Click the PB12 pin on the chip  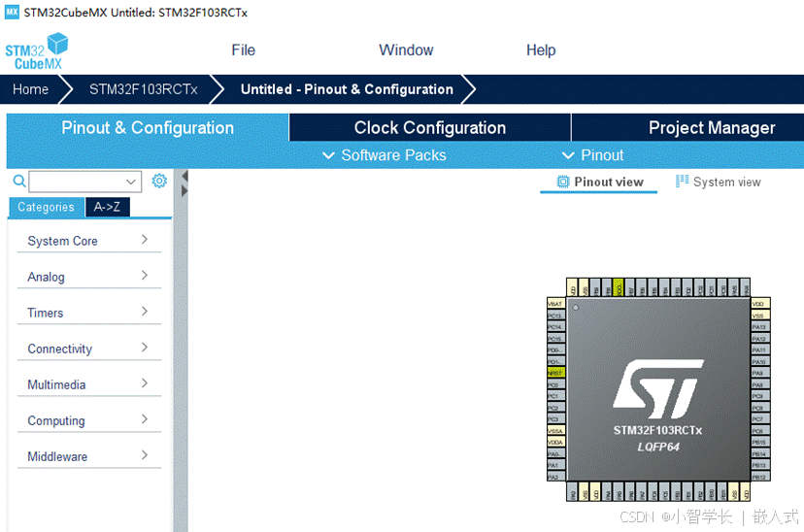(x=760, y=477)
